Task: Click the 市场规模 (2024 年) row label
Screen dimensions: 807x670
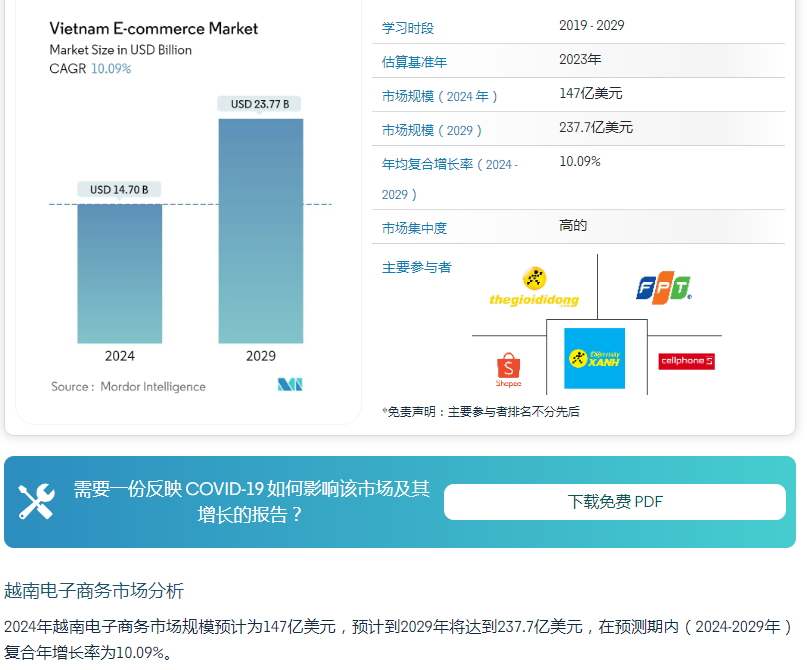Action: pyautogui.click(x=440, y=96)
